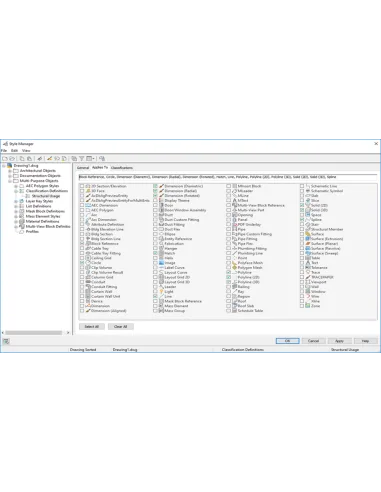Click the Wire icon in list
Viewport: 381px width, 492px height.
[308, 296]
